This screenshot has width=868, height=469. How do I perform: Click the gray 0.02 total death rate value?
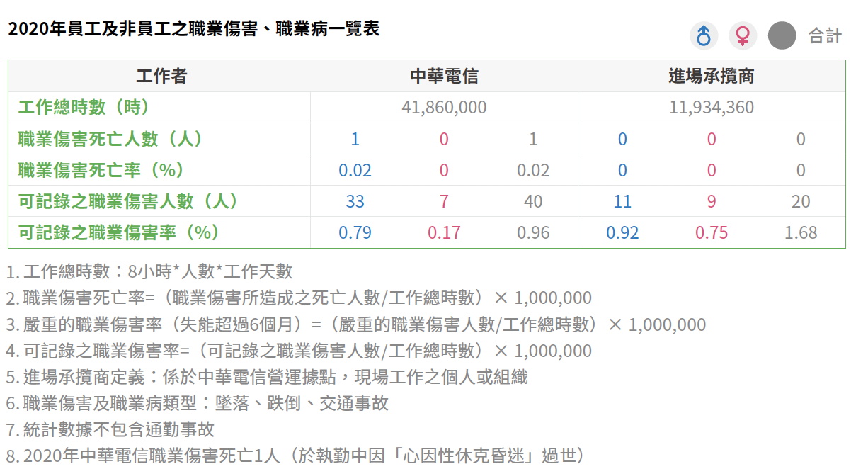pyautogui.click(x=533, y=170)
